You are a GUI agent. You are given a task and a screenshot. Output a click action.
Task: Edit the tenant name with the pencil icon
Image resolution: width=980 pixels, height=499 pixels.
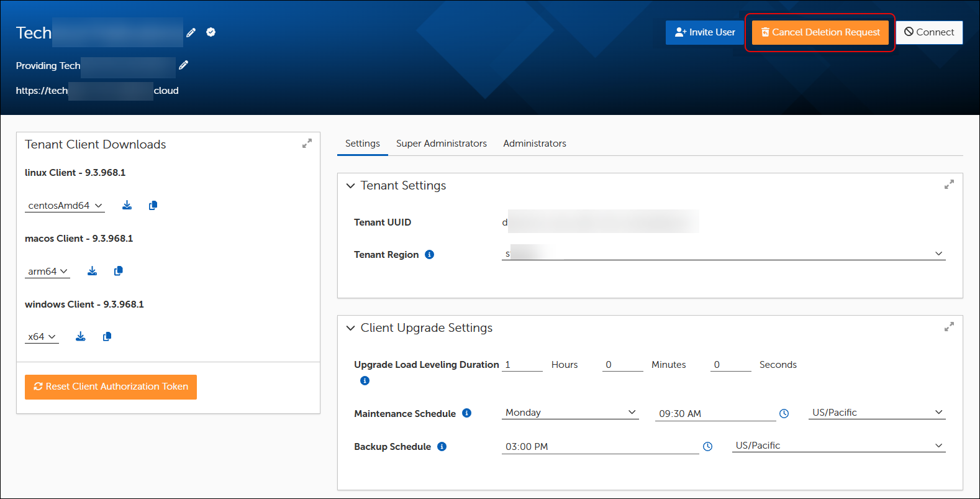point(191,32)
